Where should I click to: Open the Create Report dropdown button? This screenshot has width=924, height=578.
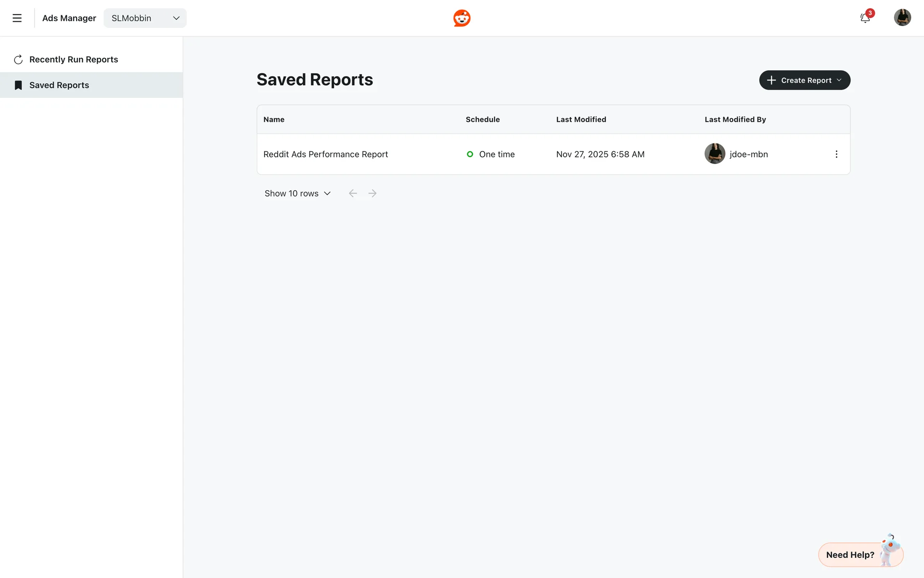tap(804, 80)
